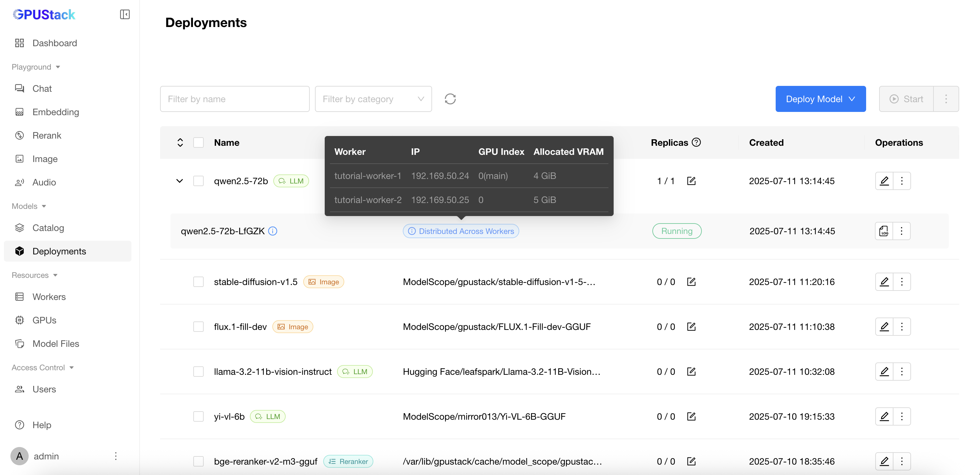Viewport: 980px width, 475px height.
Task: Open the Chat playground
Action: tap(68, 88)
